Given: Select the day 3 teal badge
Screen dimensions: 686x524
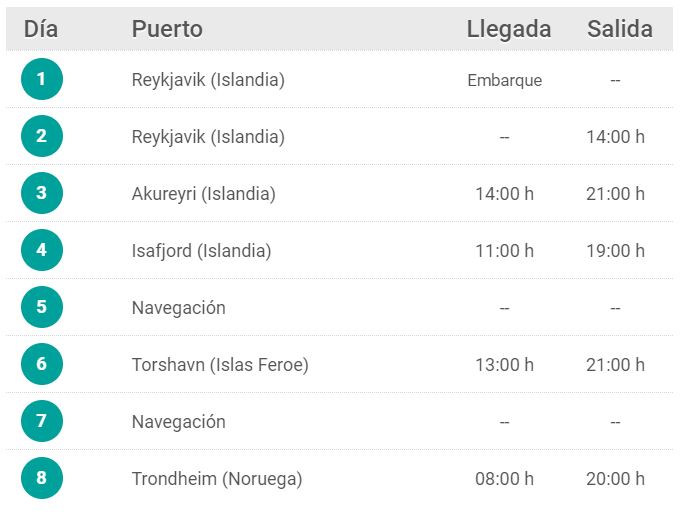Looking at the screenshot, I should click(x=42, y=193).
